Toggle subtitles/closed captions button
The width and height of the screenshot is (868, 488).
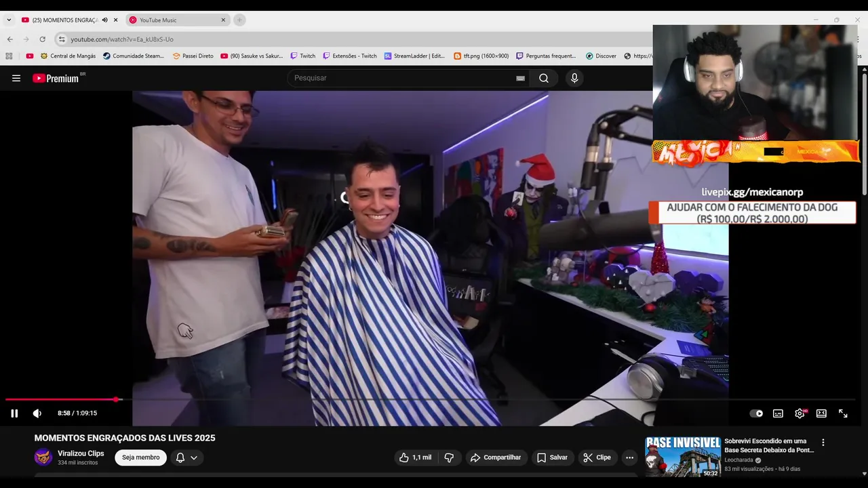pos(778,413)
